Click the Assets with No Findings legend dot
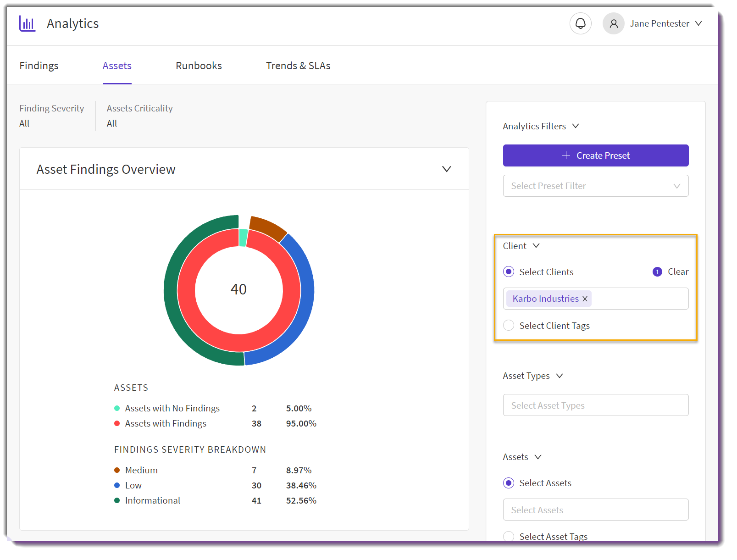 point(117,408)
